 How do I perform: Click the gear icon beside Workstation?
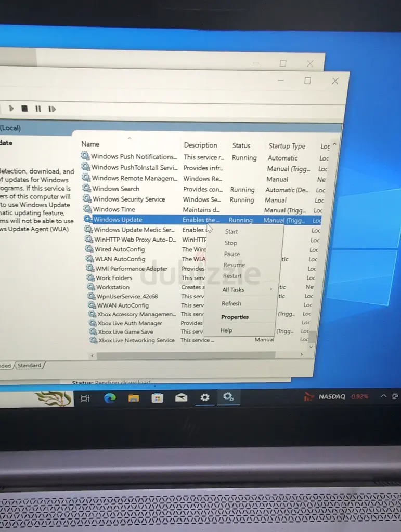[x=91, y=286]
